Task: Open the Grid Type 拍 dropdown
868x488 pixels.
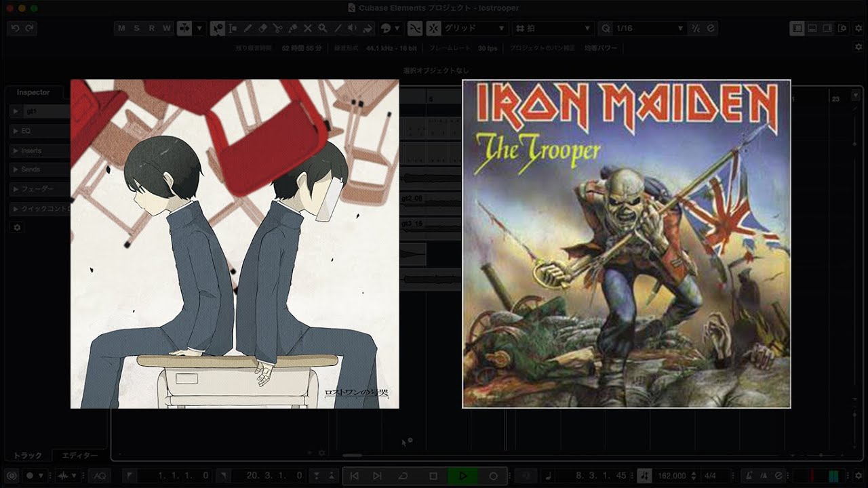Action: coord(554,28)
